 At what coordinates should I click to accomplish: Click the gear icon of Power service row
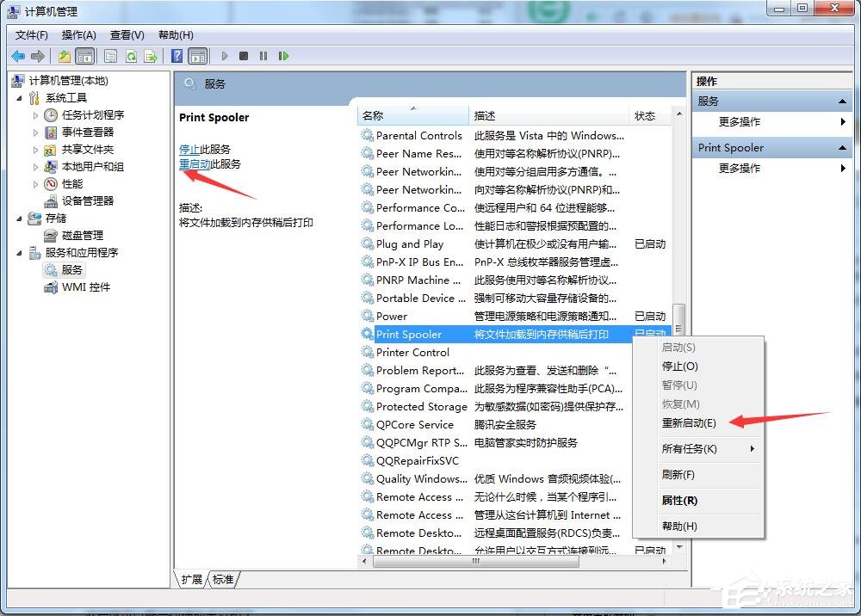[x=368, y=316]
